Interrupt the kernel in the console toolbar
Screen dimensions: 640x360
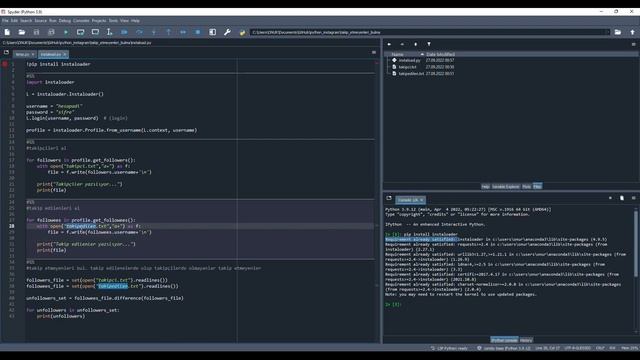pos(610,198)
